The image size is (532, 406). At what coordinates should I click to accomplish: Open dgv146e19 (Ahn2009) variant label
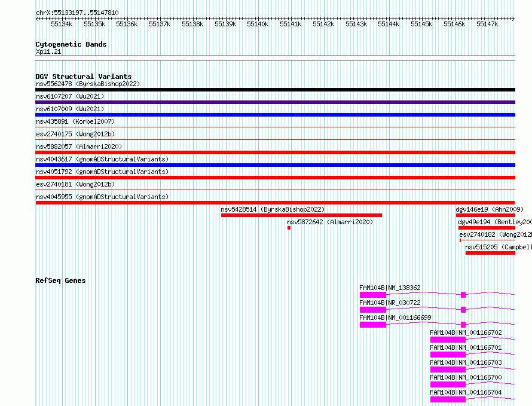pos(489,209)
